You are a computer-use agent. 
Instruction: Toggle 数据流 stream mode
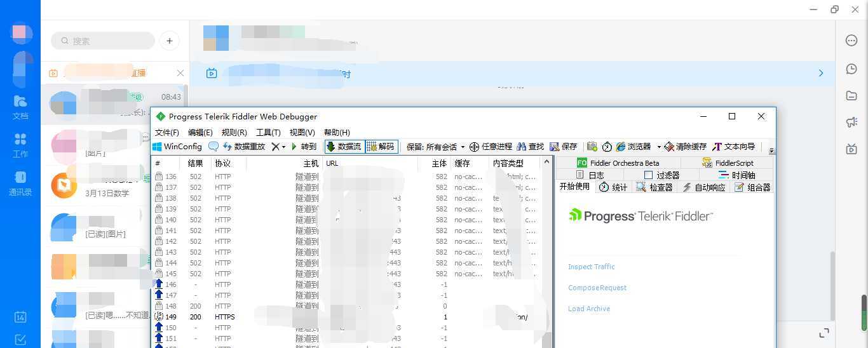coord(344,147)
